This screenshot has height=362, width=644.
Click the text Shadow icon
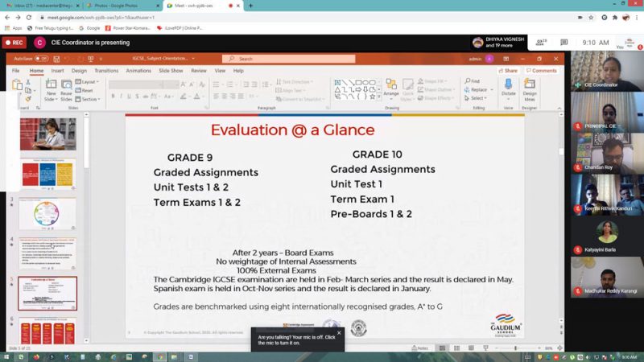137,96
